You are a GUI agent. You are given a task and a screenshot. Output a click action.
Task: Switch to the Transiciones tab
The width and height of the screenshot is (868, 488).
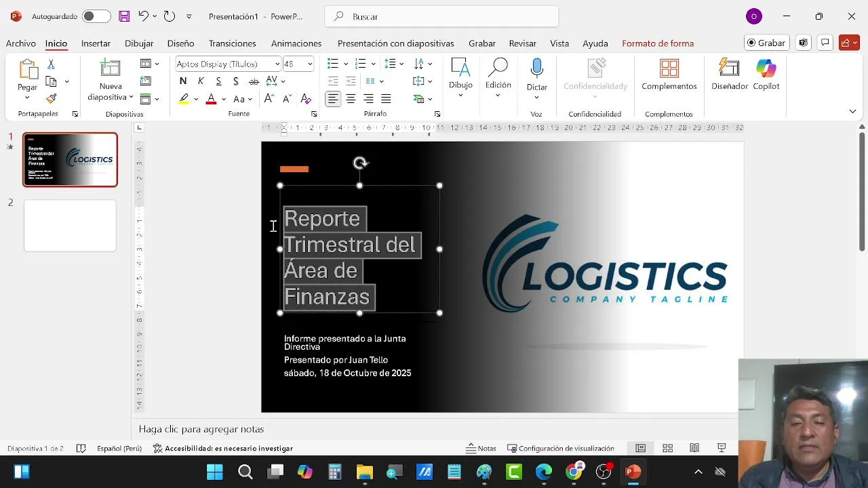click(232, 43)
